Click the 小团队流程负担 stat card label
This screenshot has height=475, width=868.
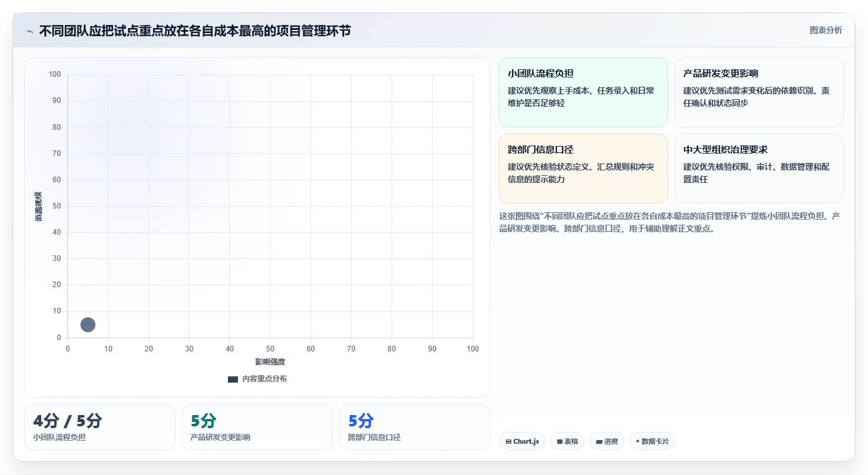(59, 438)
